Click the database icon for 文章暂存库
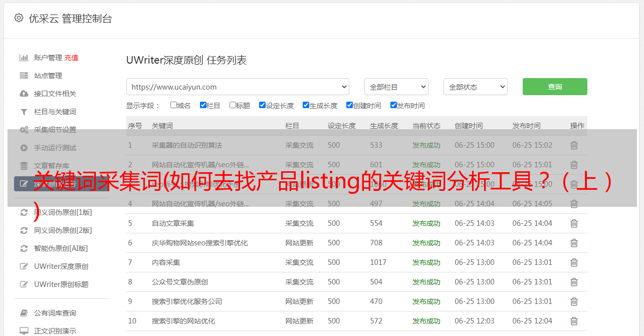The width and height of the screenshot is (644, 336). click(24, 166)
